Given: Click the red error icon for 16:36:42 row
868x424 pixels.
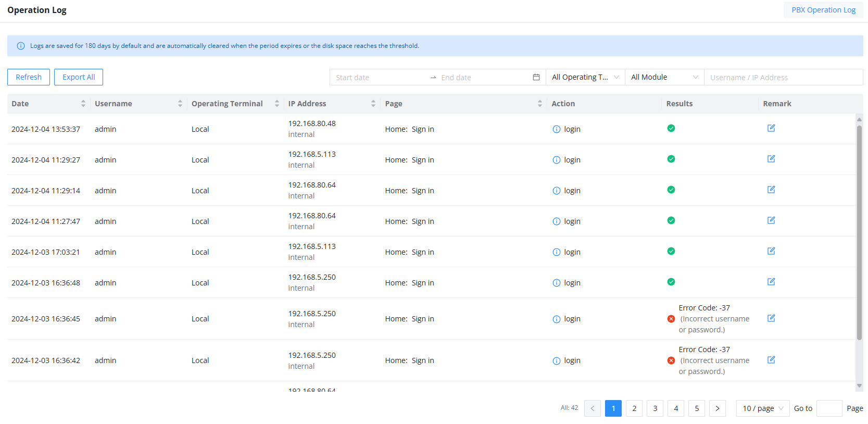Looking at the screenshot, I should coord(671,360).
